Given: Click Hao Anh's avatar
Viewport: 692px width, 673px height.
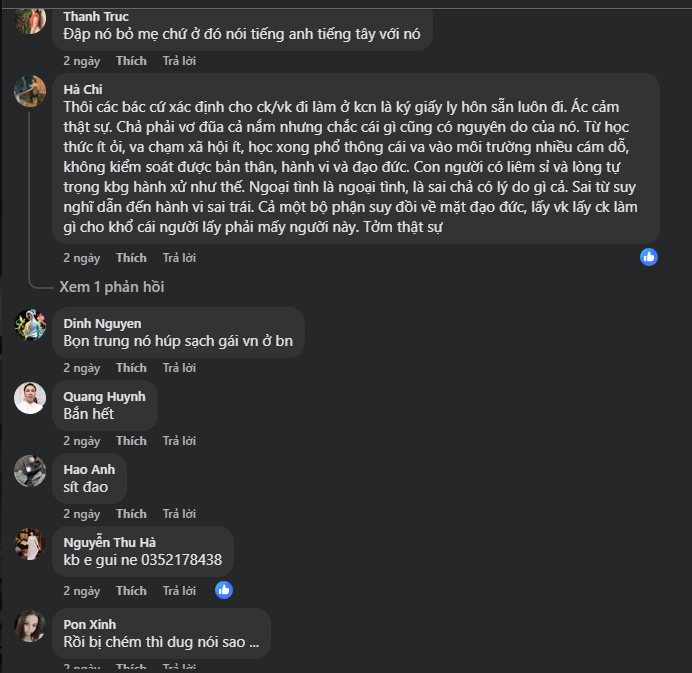Looking at the screenshot, I should [x=30, y=471].
